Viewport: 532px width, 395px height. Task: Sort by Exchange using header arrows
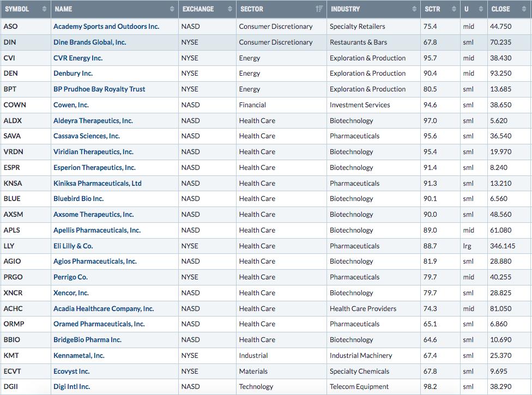(229, 9)
